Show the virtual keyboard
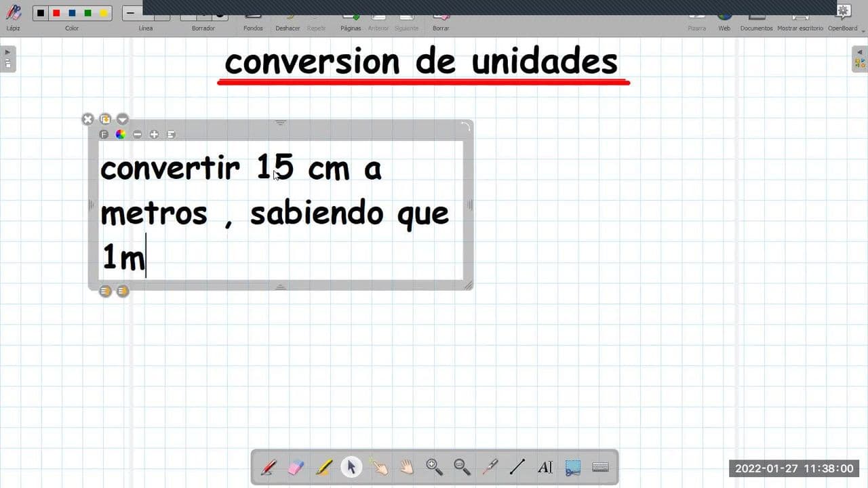The height and width of the screenshot is (488, 868). click(600, 467)
